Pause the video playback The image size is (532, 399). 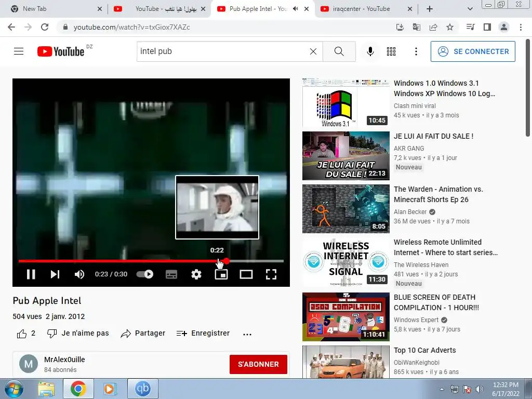(x=31, y=274)
